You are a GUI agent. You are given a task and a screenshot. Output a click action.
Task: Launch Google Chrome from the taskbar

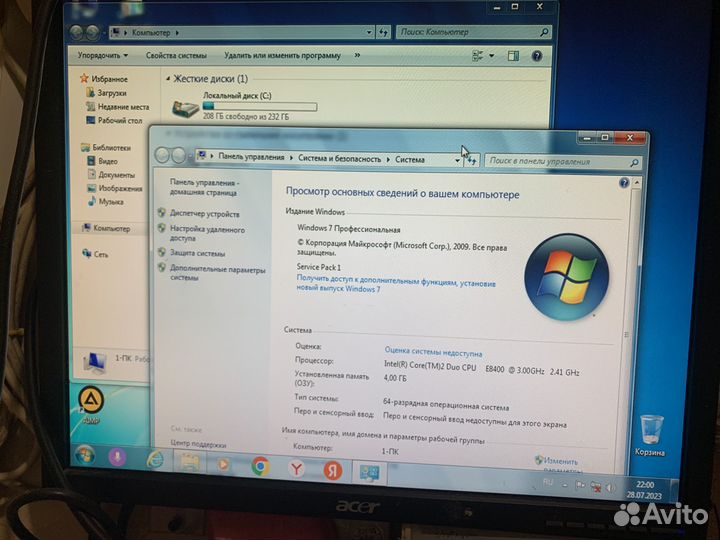pyautogui.click(x=260, y=466)
